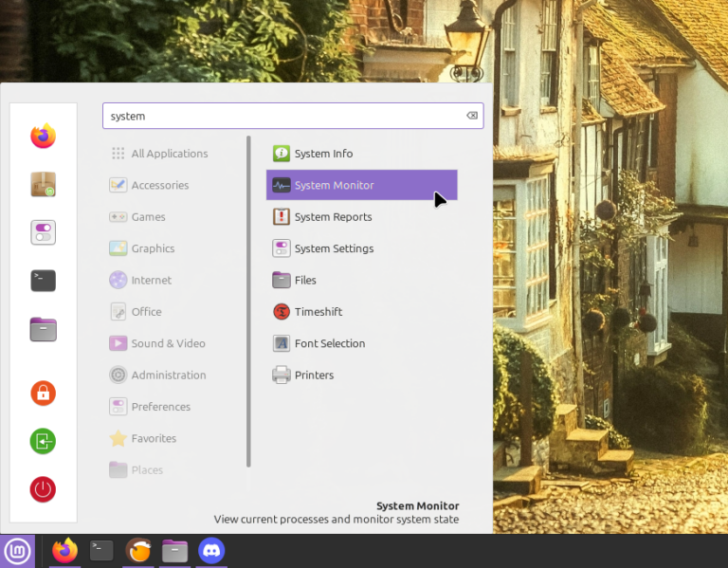Select Internet category

click(x=141, y=280)
